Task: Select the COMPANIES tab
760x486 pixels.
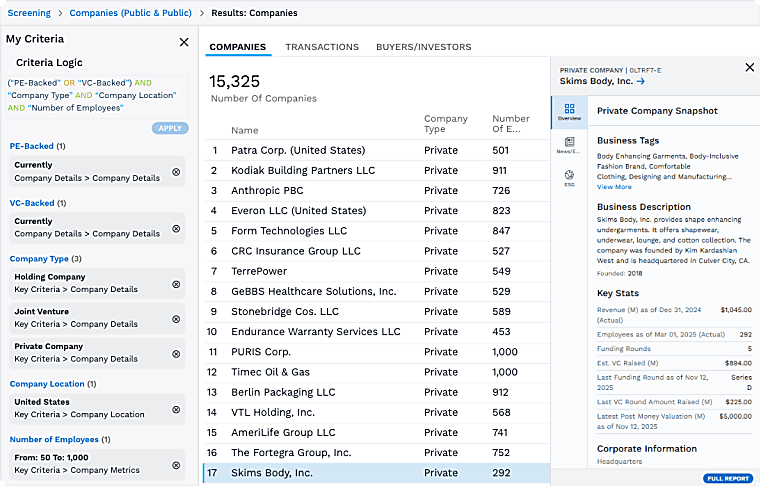Action: pos(238,47)
